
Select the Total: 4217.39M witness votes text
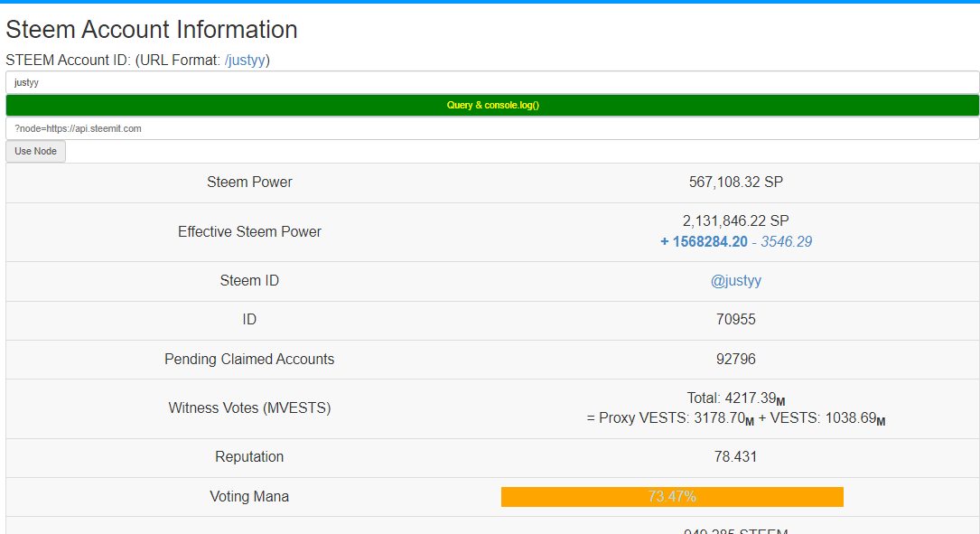735,398
